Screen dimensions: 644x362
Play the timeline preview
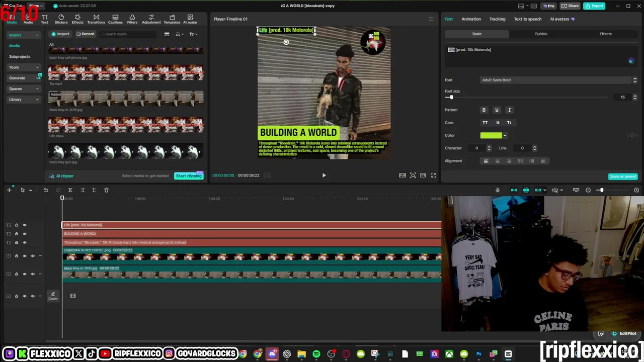[324, 175]
